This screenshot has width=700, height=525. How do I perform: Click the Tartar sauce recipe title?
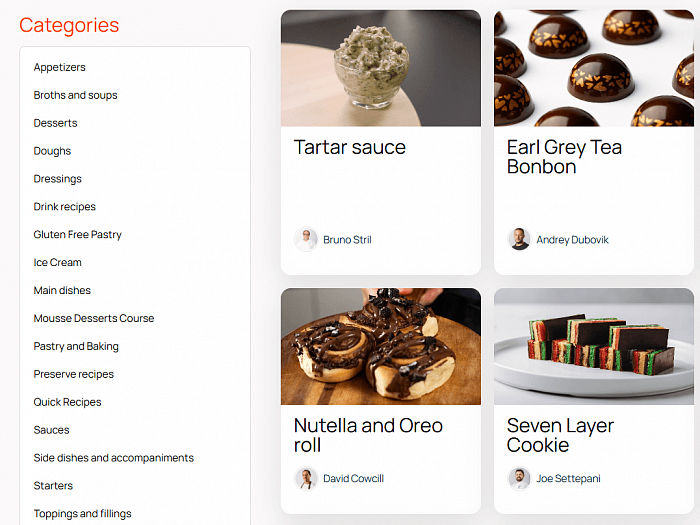coord(350,147)
